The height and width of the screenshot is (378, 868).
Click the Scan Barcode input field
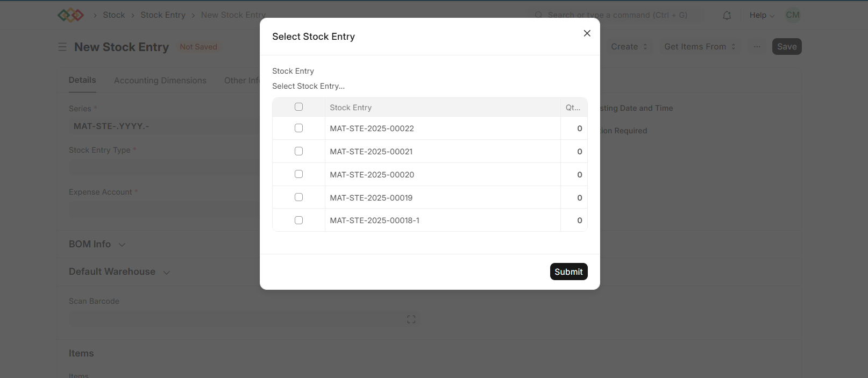click(x=243, y=319)
